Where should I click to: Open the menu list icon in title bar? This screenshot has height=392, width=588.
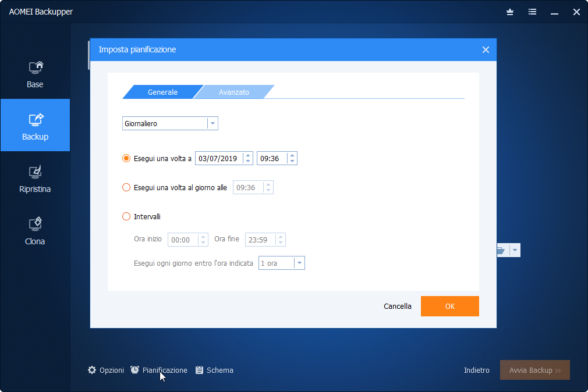532,12
